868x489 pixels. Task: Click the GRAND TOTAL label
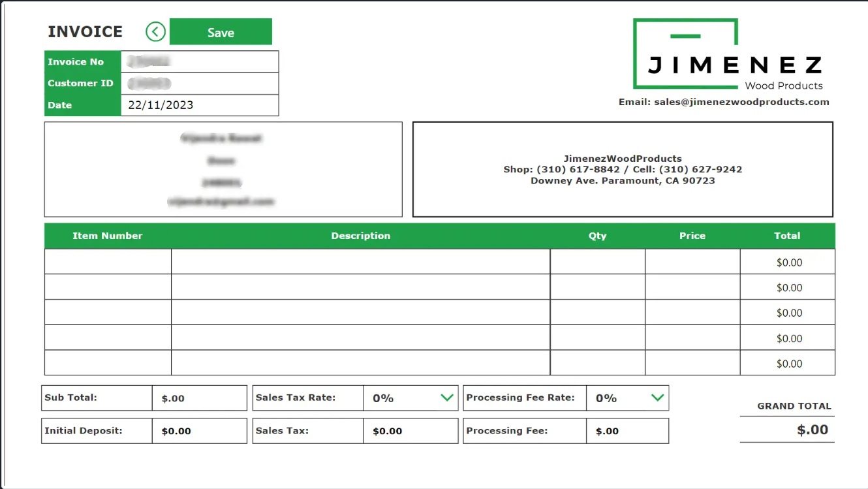(x=794, y=405)
